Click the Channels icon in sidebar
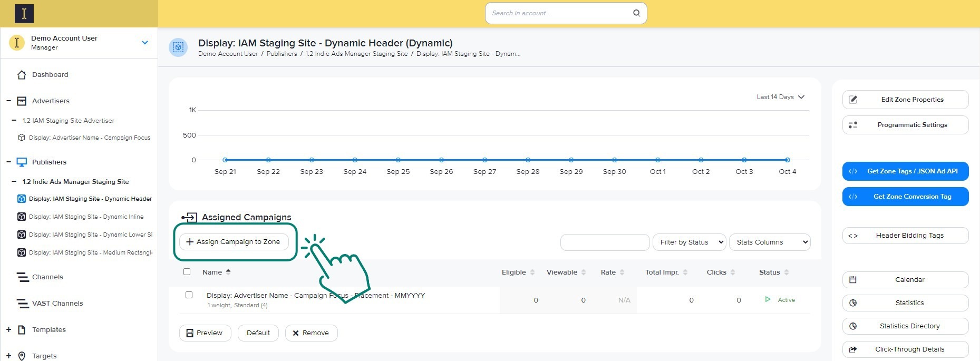This screenshot has width=980, height=361. pyautogui.click(x=22, y=277)
